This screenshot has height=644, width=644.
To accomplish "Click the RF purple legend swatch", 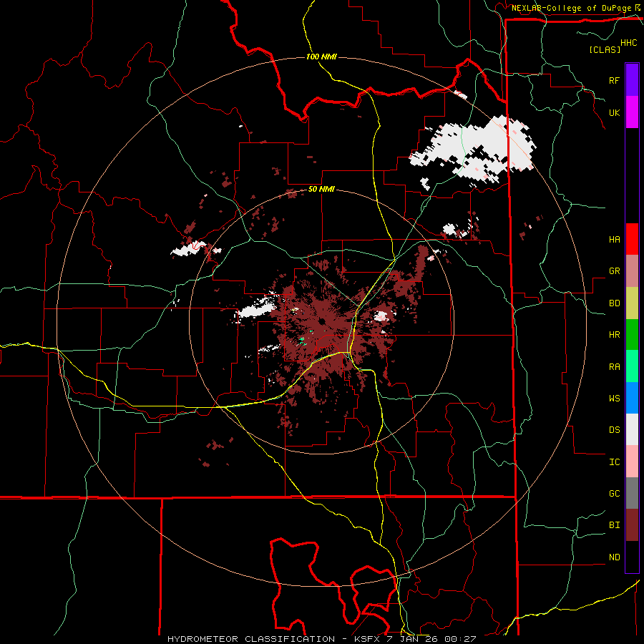I will 632,80.
